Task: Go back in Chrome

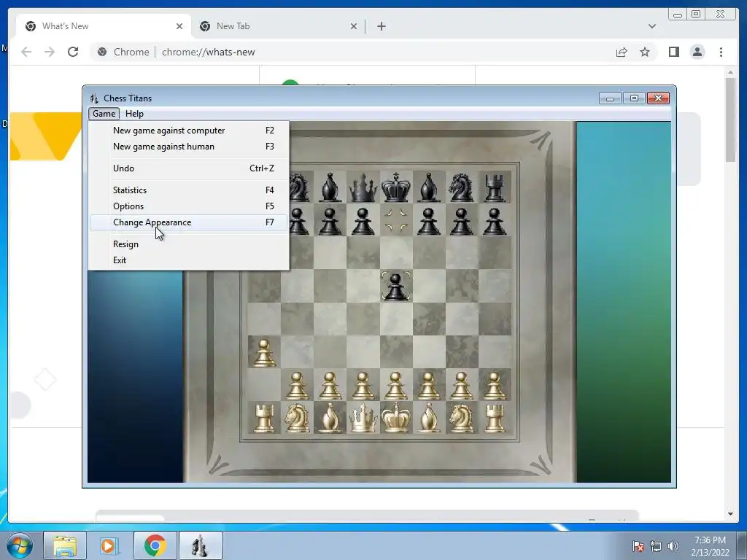Action: (x=27, y=52)
